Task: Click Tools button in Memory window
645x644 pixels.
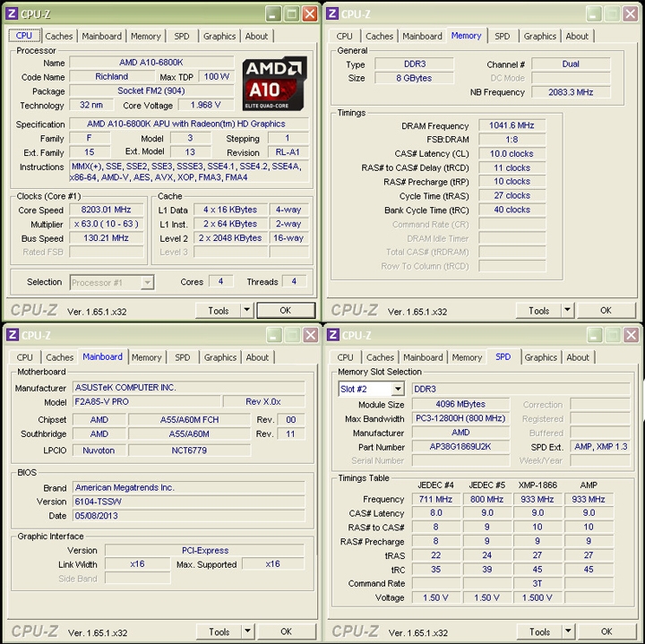Action: pos(539,311)
